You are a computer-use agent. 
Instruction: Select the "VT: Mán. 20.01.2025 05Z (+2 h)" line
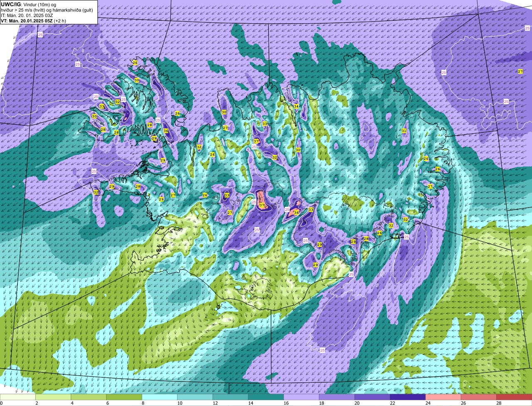[x=34, y=21]
